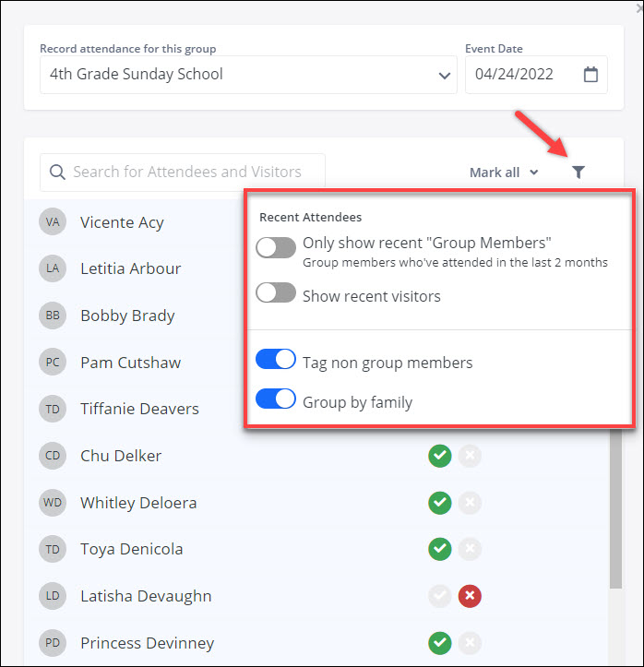The image size is (644, 667).
Task: Turn off Group by family switch
Action: (276, 399)
